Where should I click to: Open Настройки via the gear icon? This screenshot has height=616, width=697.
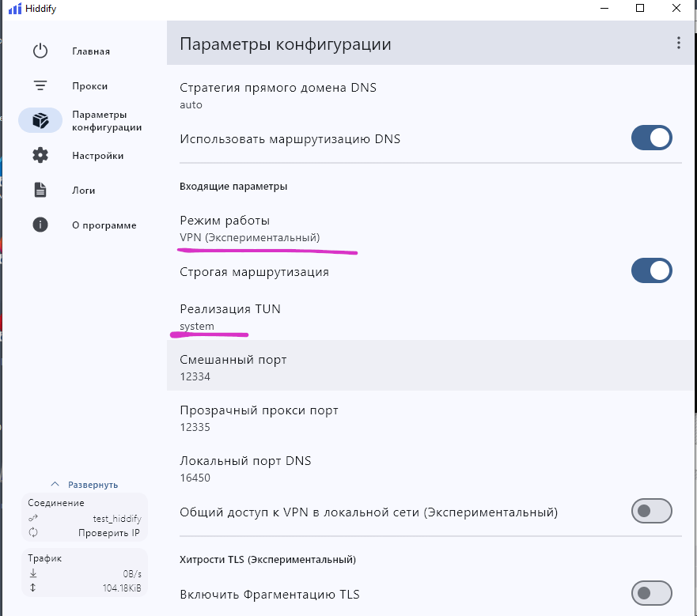point(40,156)
